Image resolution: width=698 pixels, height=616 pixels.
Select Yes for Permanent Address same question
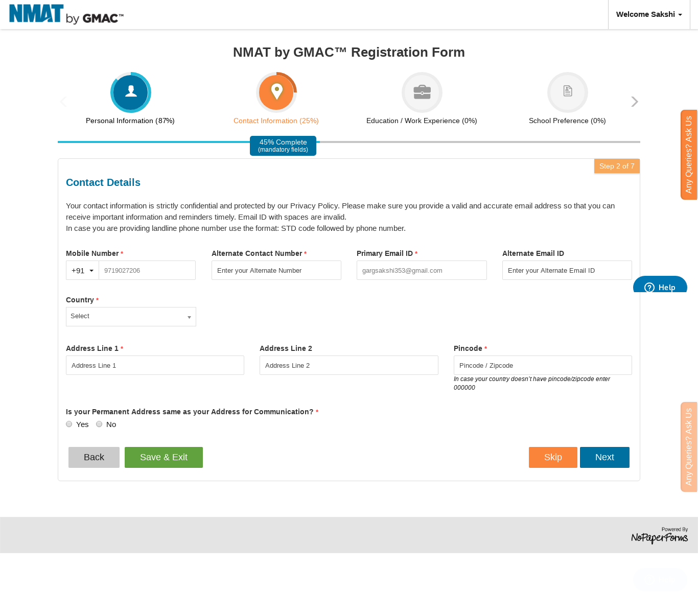[x=69, y=424]
